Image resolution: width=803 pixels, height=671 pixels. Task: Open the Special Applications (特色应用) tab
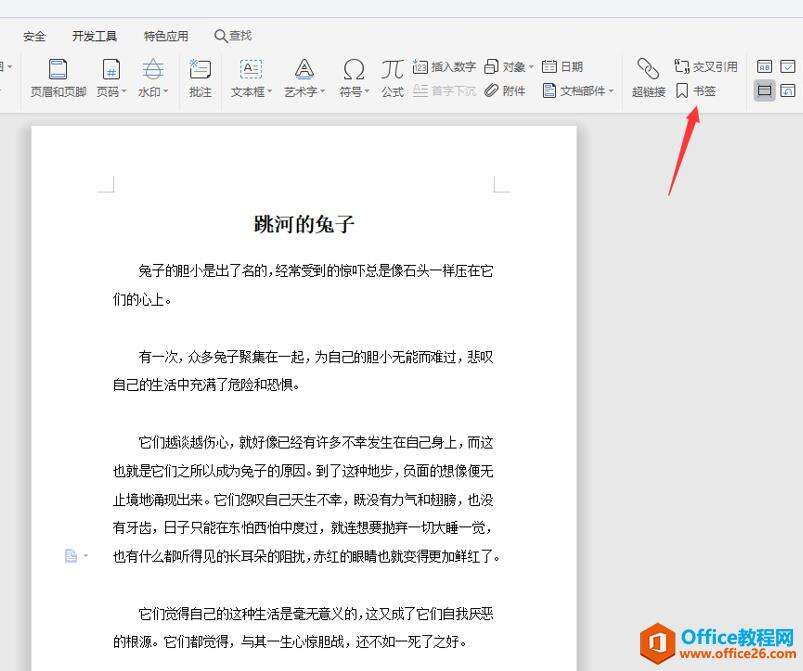click(166, 36)
